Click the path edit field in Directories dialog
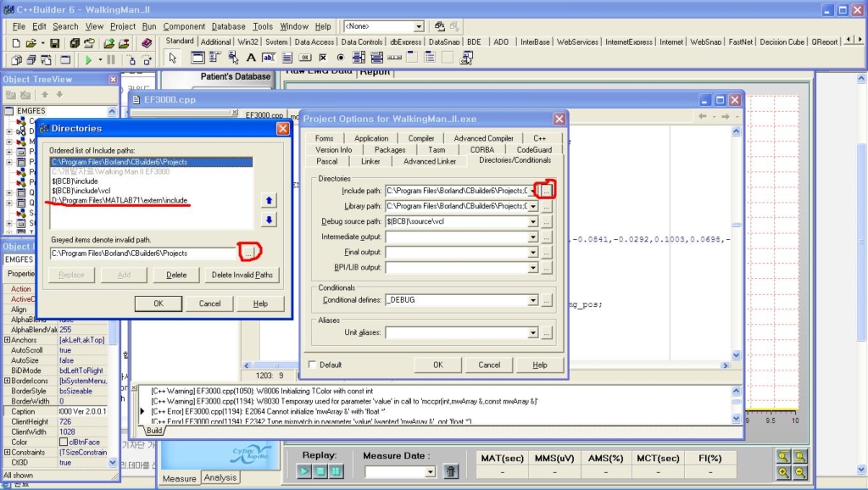Viewport: 868px width, 490px height. click(x=144, y=253)
